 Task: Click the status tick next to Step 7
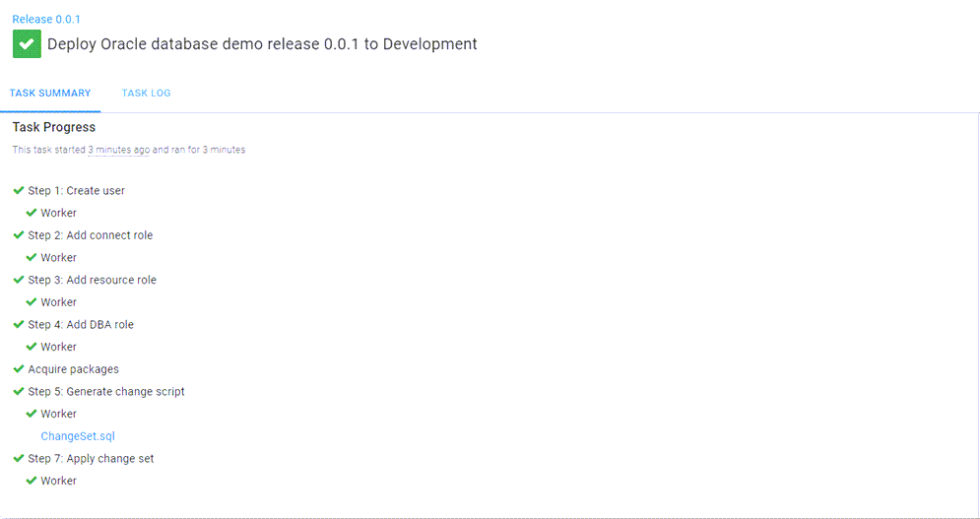pos(19,458)
